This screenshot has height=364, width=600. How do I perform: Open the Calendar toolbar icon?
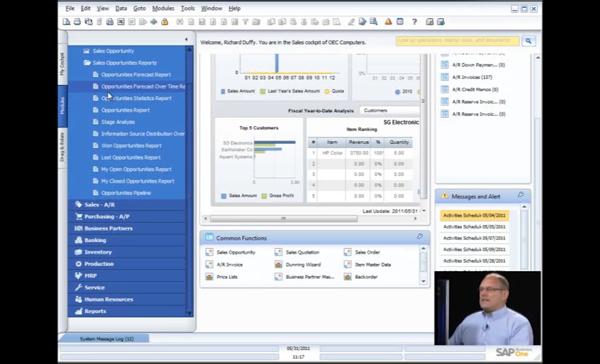click(400, 22)
